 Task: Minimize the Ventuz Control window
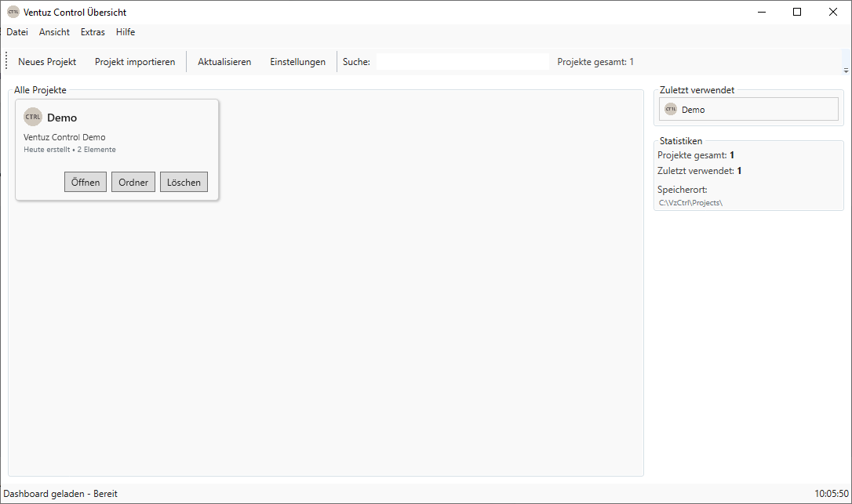(x=762, y=12)
